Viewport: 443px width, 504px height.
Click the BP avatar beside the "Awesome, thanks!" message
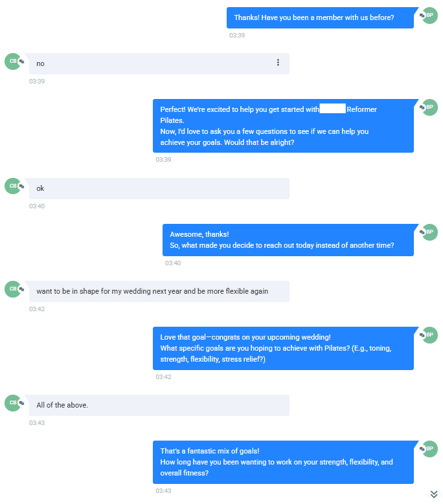429,232
